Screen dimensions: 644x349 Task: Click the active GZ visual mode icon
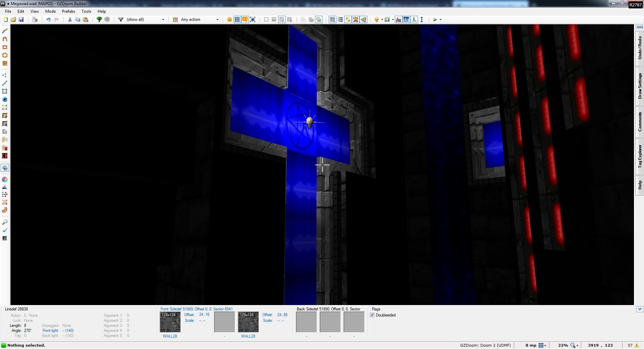5,168
